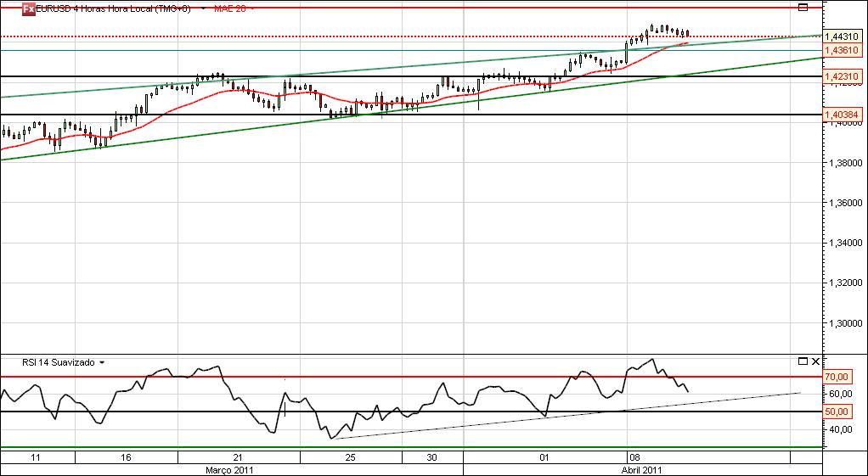Click date 25 on time axis

coord(352,457)
